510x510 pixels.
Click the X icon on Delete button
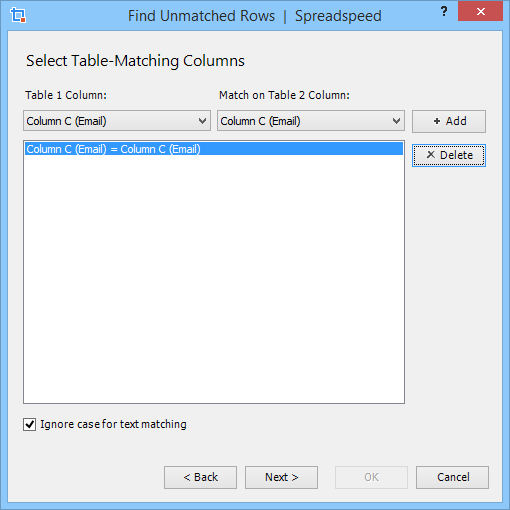(x=431, y=155)
